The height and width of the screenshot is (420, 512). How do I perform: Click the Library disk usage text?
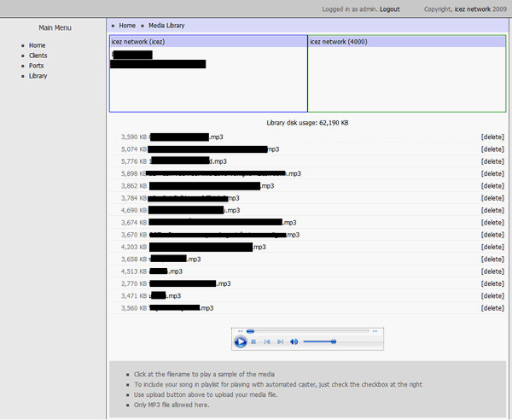click(307, 123)
